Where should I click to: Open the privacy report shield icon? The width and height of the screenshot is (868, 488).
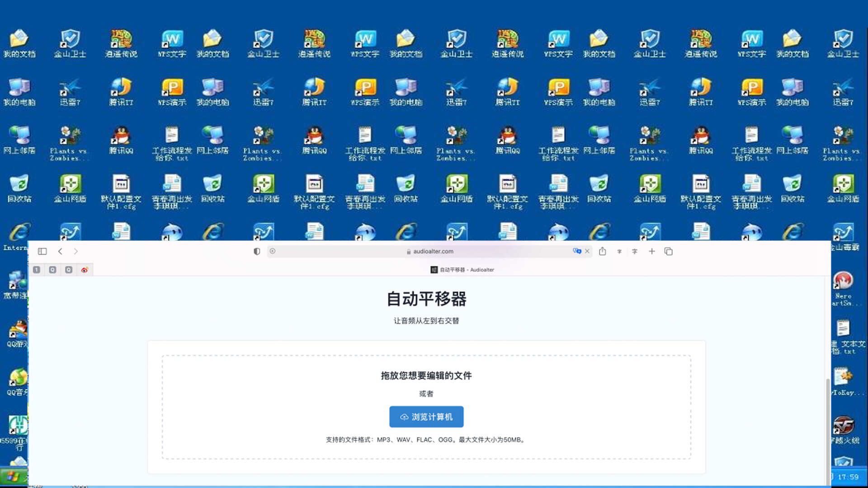(x=257, y=251)
